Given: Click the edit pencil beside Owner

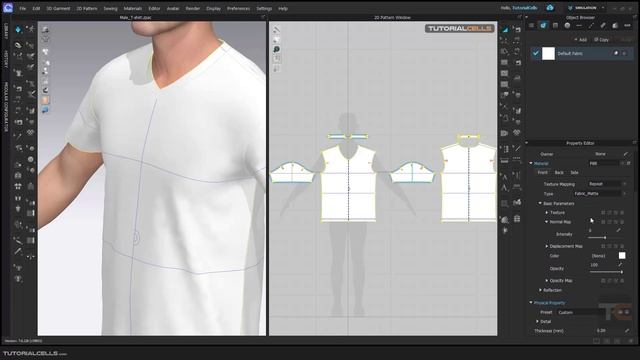Looking at the screenshot, I should pyautogui.click(x=625, y=154).
